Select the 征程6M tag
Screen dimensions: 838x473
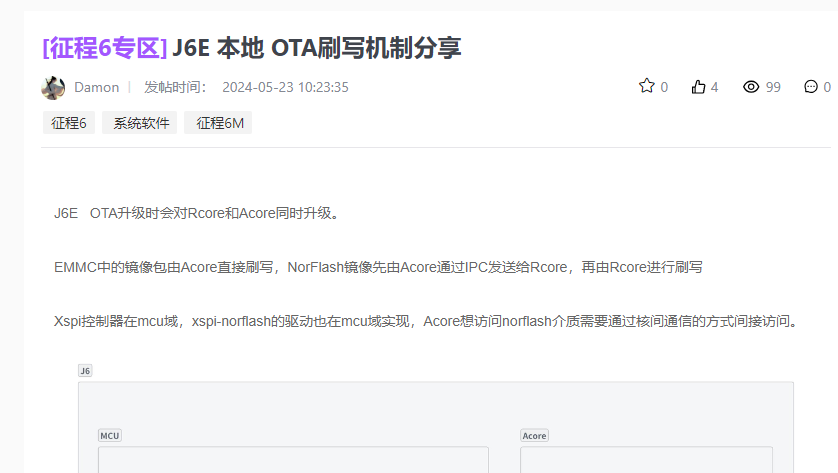click(x=218, y=123)
